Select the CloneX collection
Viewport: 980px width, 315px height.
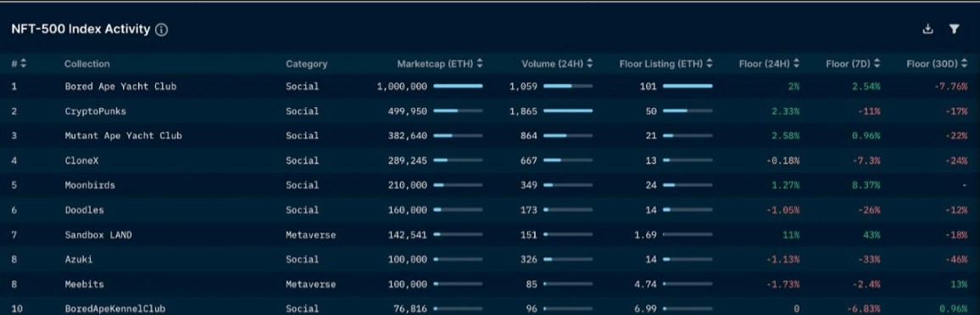(81, 160)
